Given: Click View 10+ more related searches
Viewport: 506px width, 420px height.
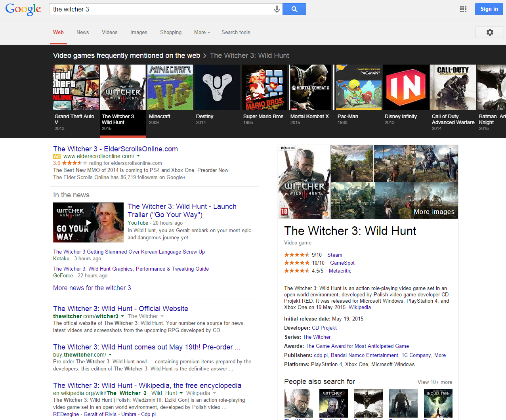Looking at the screenshot, I should click(x=435, y=382).
